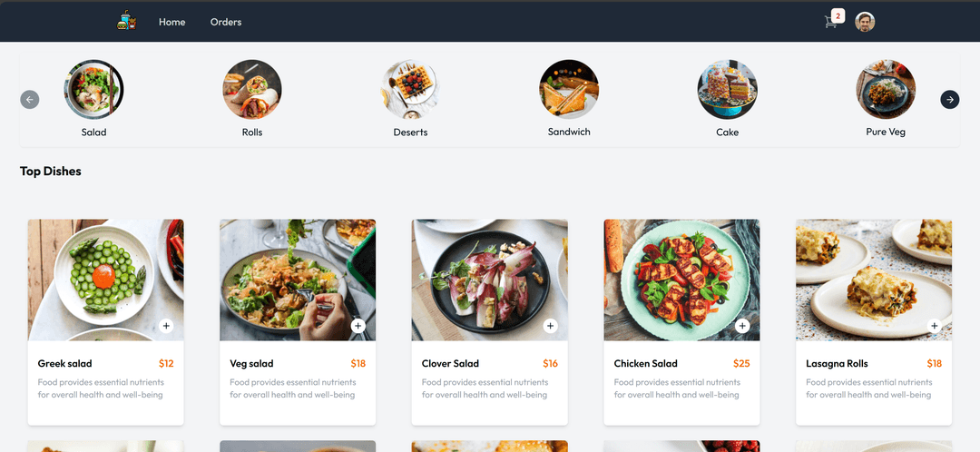Show previous categories with left arrow
Screen dimensions: 980x452
click(x=30, y=100)
